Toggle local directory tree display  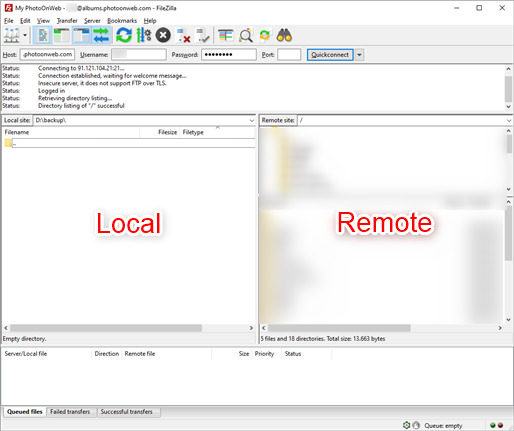[62, 35]
